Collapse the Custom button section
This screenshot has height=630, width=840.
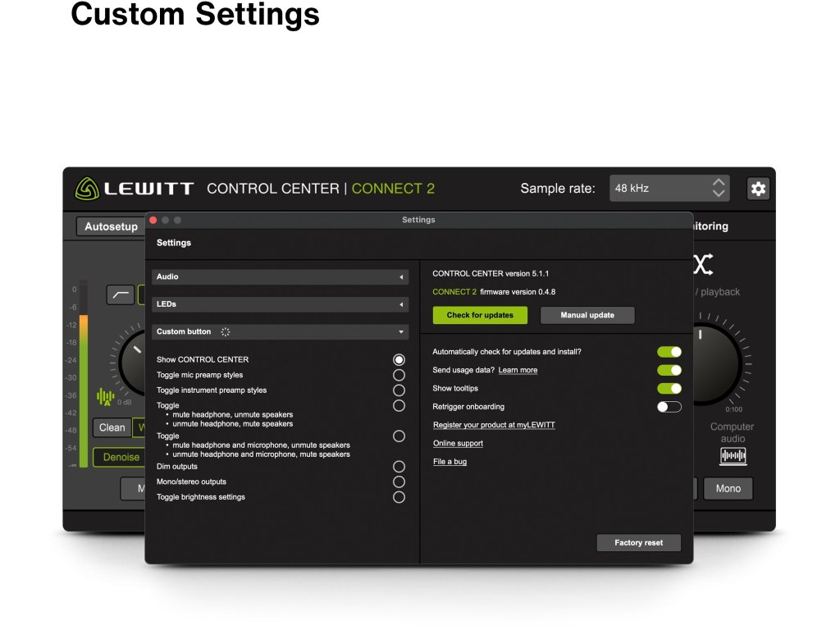tap(281, 331)
